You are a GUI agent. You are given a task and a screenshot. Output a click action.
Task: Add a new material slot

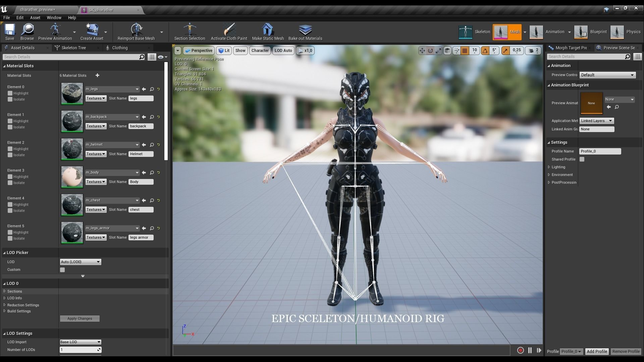(x=97, y=75)
